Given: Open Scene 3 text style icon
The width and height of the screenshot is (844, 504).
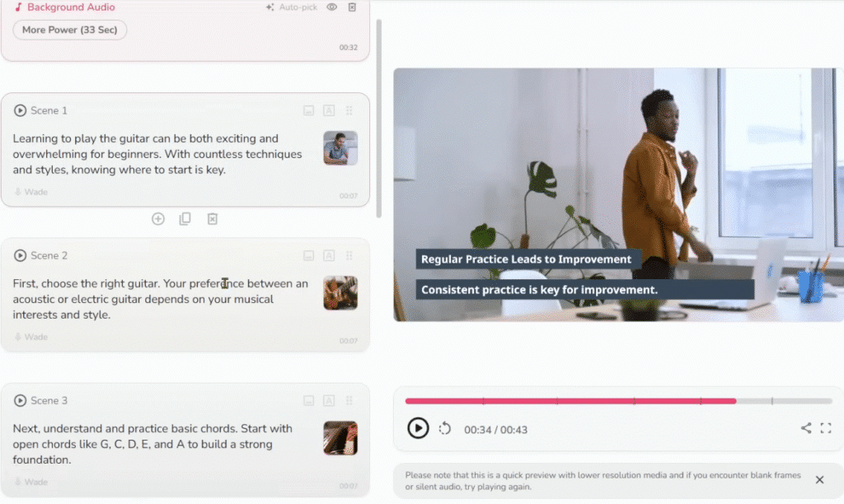Looking at the screenshot, I should (329, 401).
